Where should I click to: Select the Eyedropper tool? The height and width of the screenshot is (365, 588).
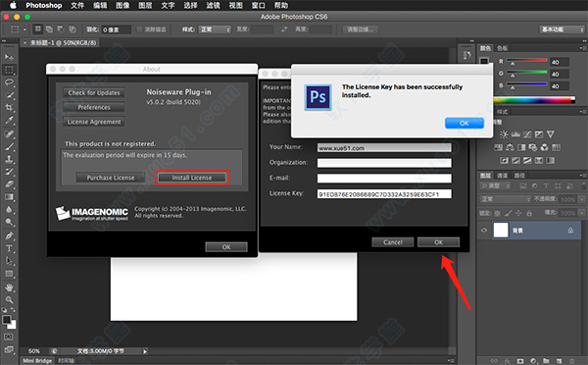pyautogui.click(x=9, y=121)
